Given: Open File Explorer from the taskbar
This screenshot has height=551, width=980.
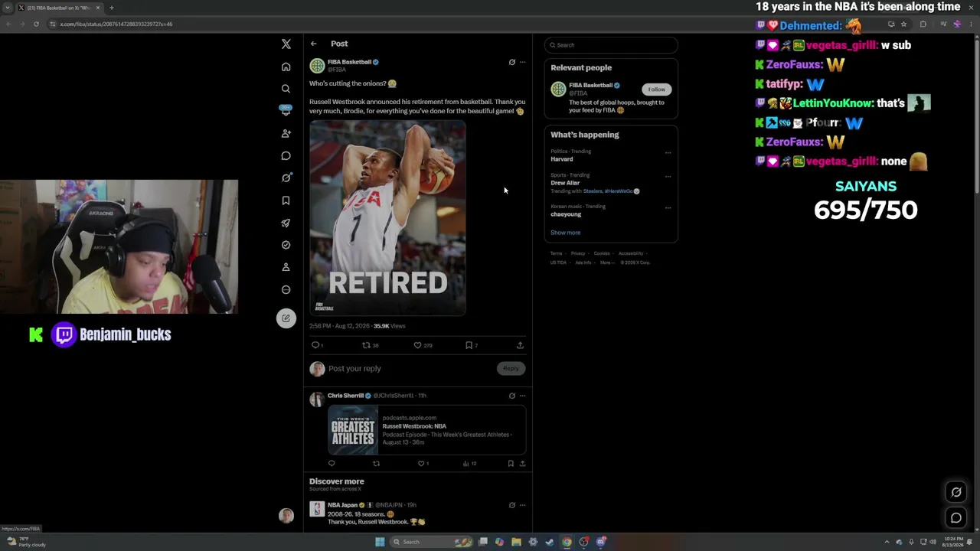Looking at the screenshot, I should click(517, 542).
